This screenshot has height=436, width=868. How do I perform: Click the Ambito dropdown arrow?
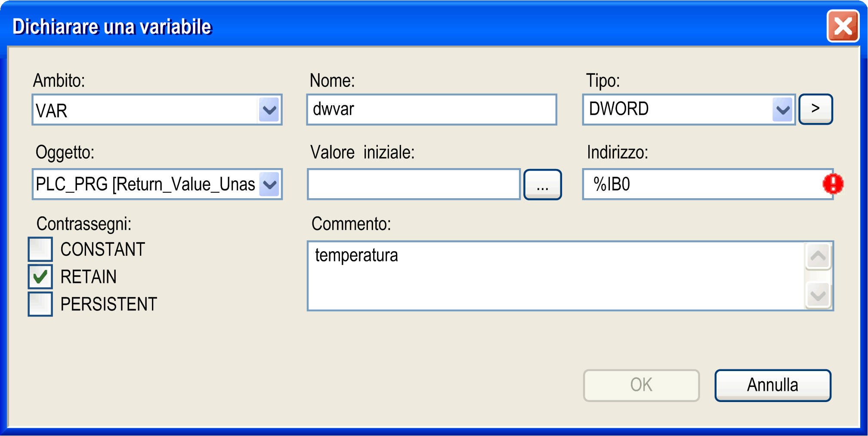[270, 110]
